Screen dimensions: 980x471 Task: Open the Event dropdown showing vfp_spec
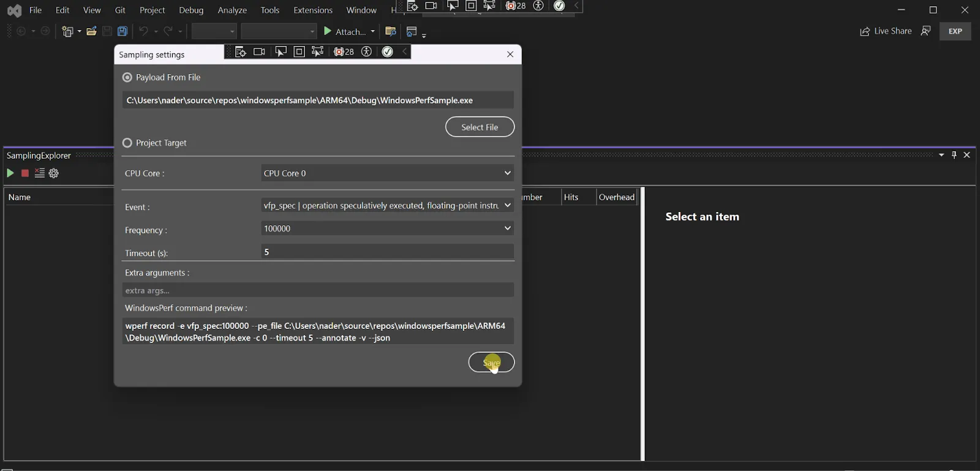(387, 206)
